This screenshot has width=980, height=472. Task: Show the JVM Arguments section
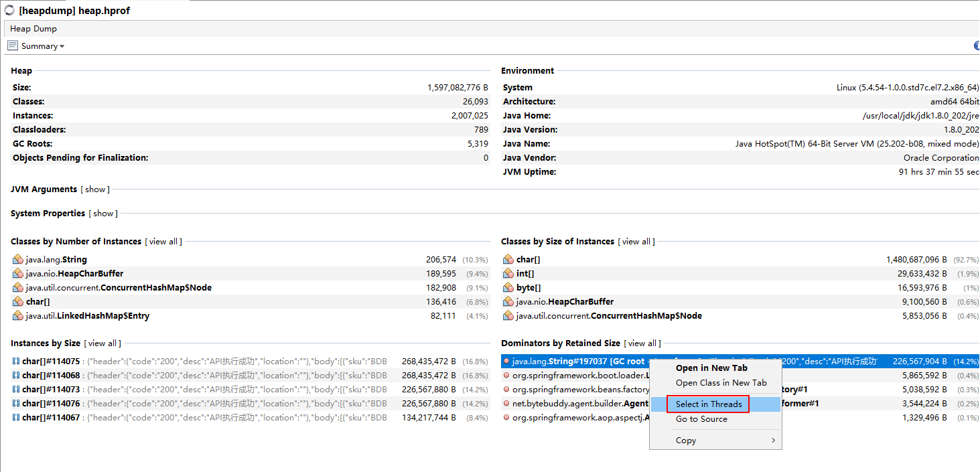click(95, 189)
